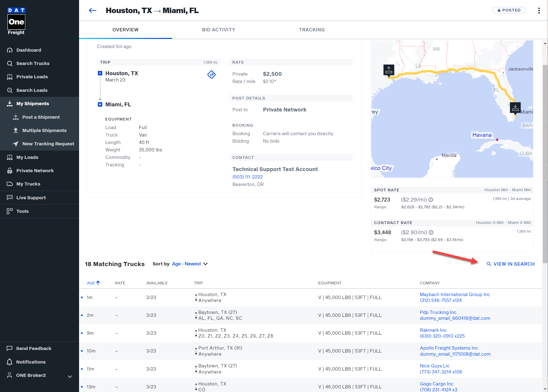Viewport: 548px width, 392px height.
Task: Click the contact phone (503) 111-2222
Action: click(x=247, y=177)
